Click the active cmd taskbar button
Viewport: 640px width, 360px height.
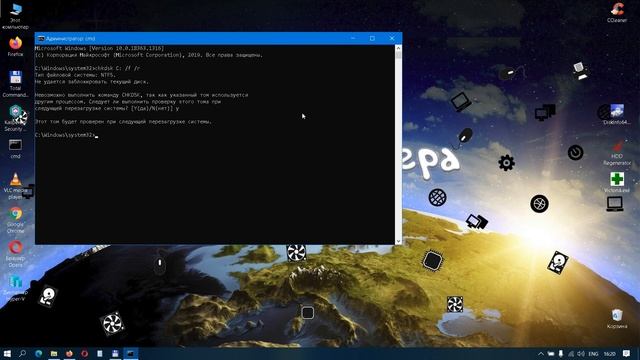(x=131, y=353)
